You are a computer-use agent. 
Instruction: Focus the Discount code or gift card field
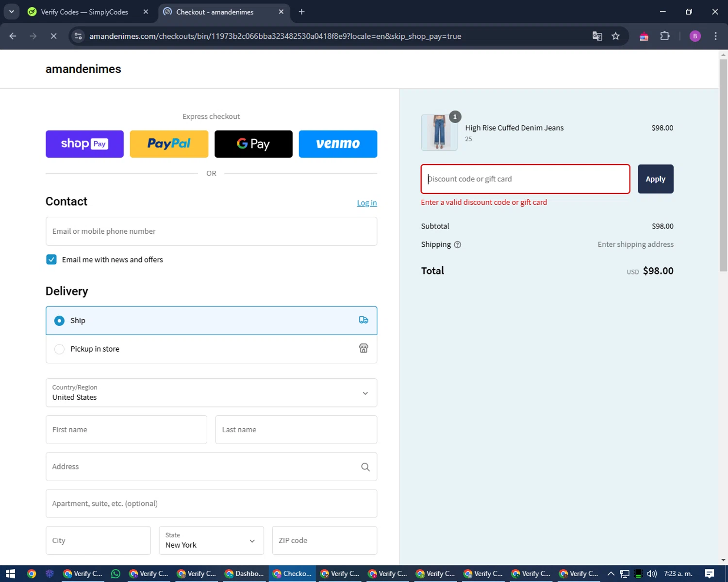tap(525, 179)
